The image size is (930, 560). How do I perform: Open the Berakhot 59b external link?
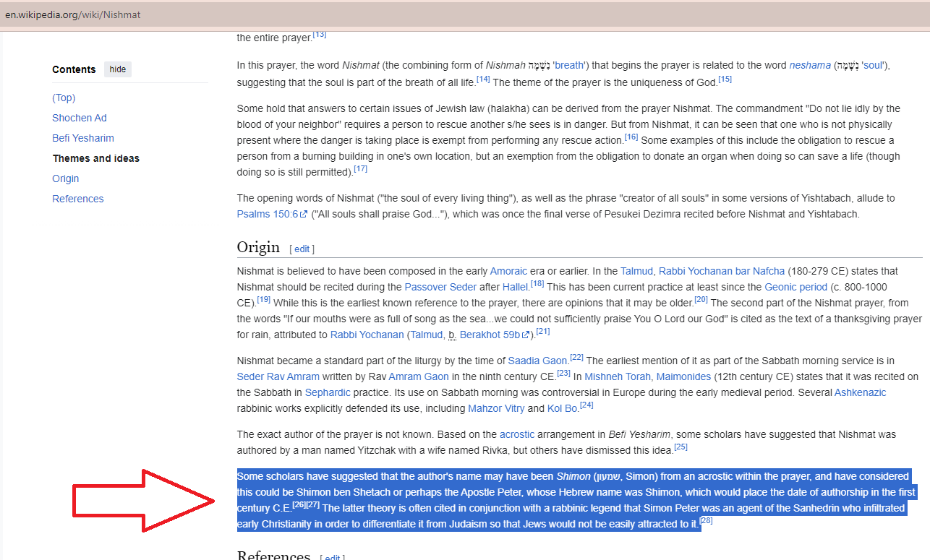(x=495, y=335)
